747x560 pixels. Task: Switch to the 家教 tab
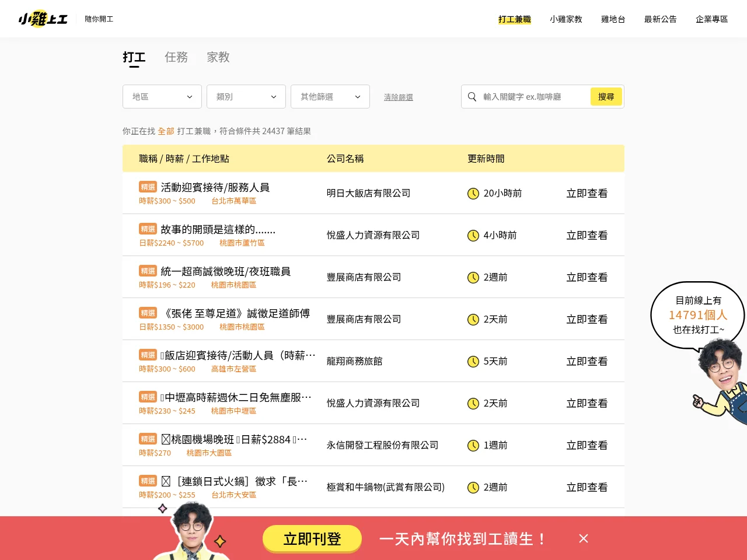click(218, 57)
